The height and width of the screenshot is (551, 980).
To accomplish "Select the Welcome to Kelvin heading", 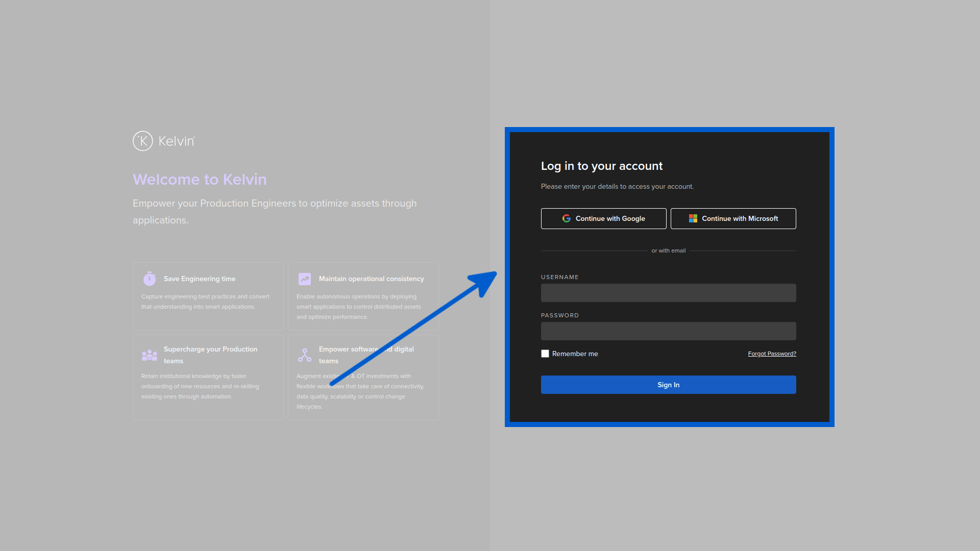I will [200, 179].
